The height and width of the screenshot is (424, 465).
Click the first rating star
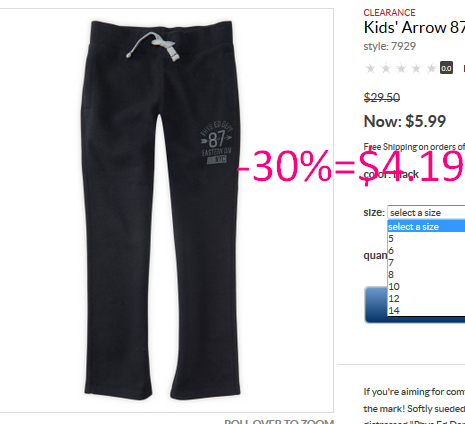pos(370,68)
